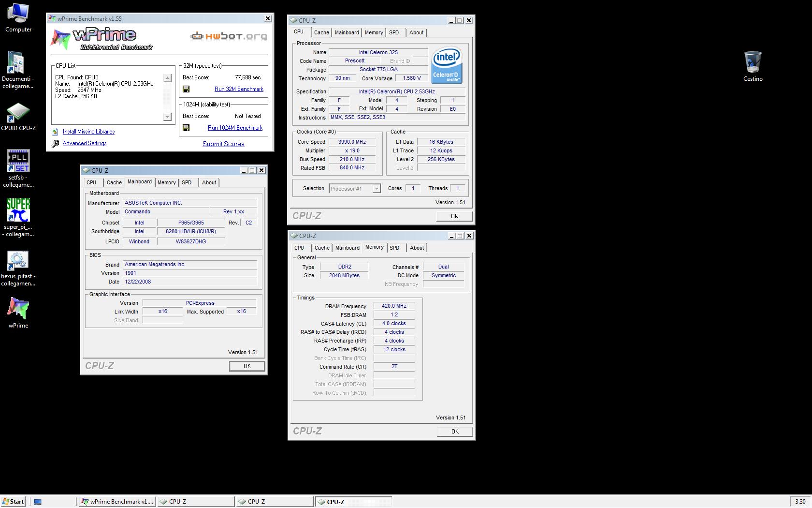This screenshot has width=812, height=508.
Task: Switch to Cache tab in the CPU window
Action: click(321, 32)
